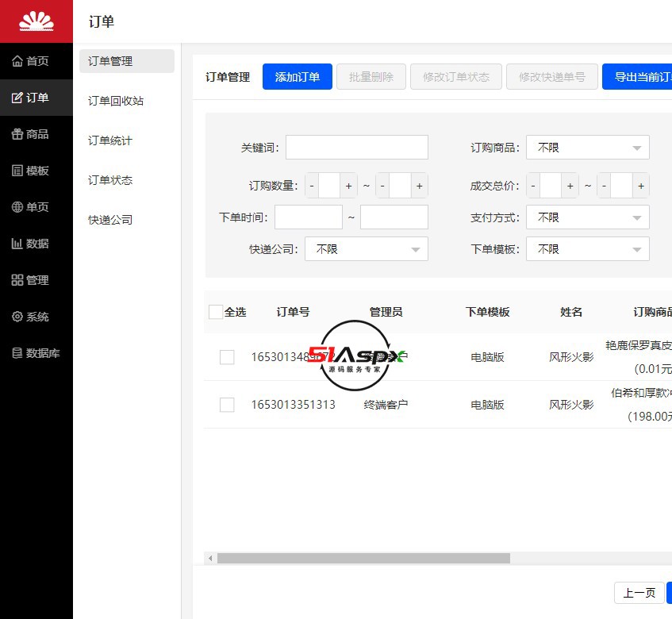Tick the checkbox in the first order row
The width and height of the screenshot is (672, 619).
(x=227, y=357)
